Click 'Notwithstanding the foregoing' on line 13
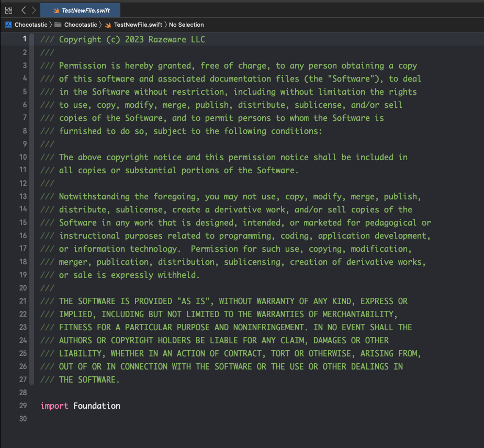 click(127, 197)
